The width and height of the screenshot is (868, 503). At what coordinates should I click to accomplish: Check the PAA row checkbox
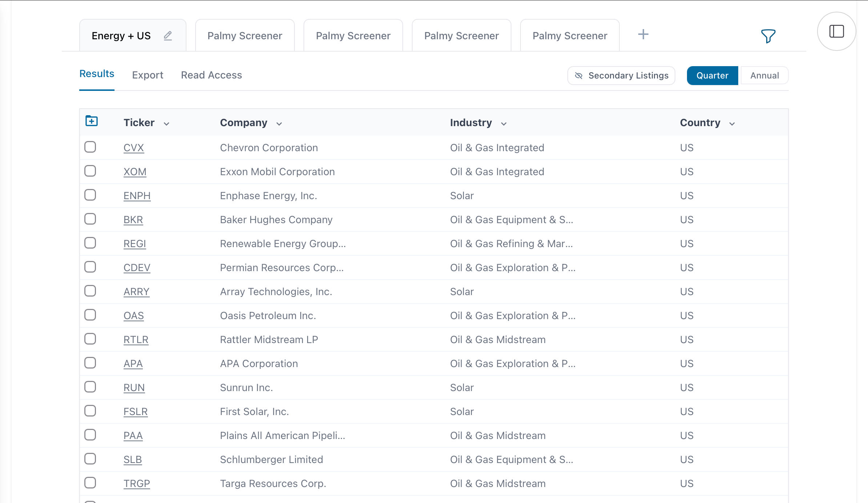90,435
